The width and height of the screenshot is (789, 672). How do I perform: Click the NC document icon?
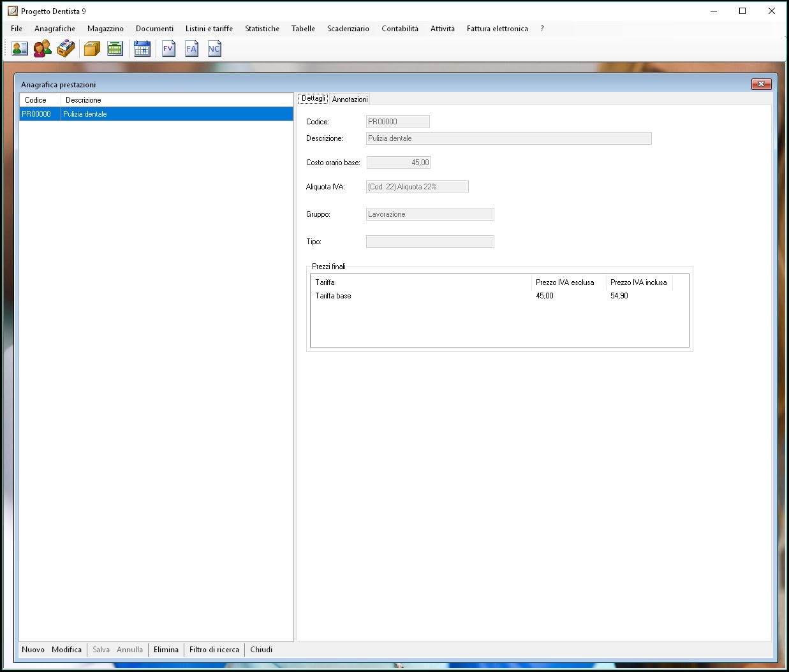click(x=214, y=48)
